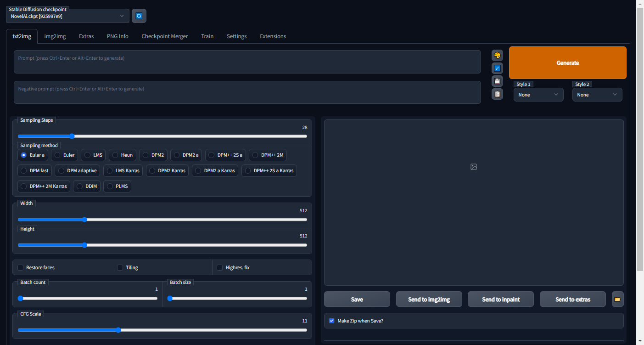644x345 pixels.
Task: Uncheck Make Zip when Save
Action: 332,321
